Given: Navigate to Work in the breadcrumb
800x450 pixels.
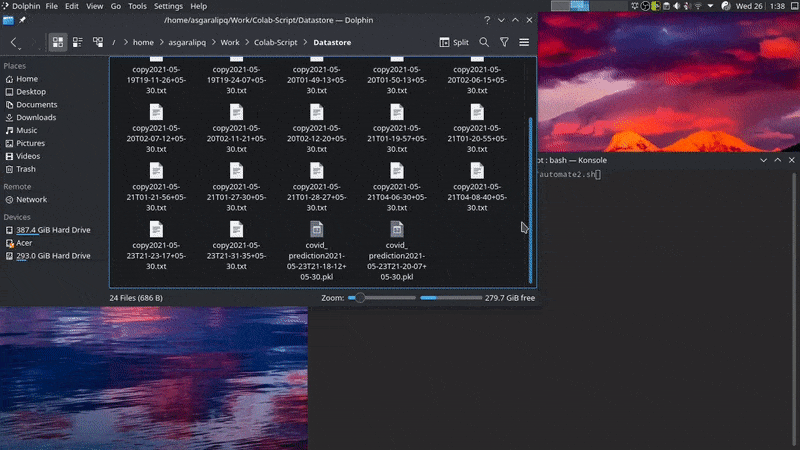Looking at the screenshot, I should (230, 42).
